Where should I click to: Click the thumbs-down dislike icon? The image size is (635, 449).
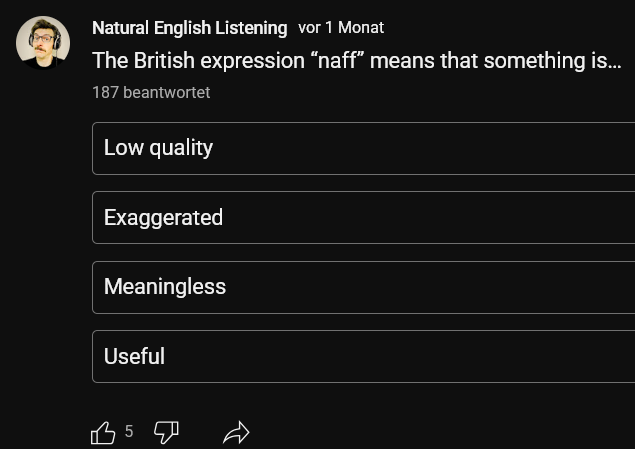[166, 432]
